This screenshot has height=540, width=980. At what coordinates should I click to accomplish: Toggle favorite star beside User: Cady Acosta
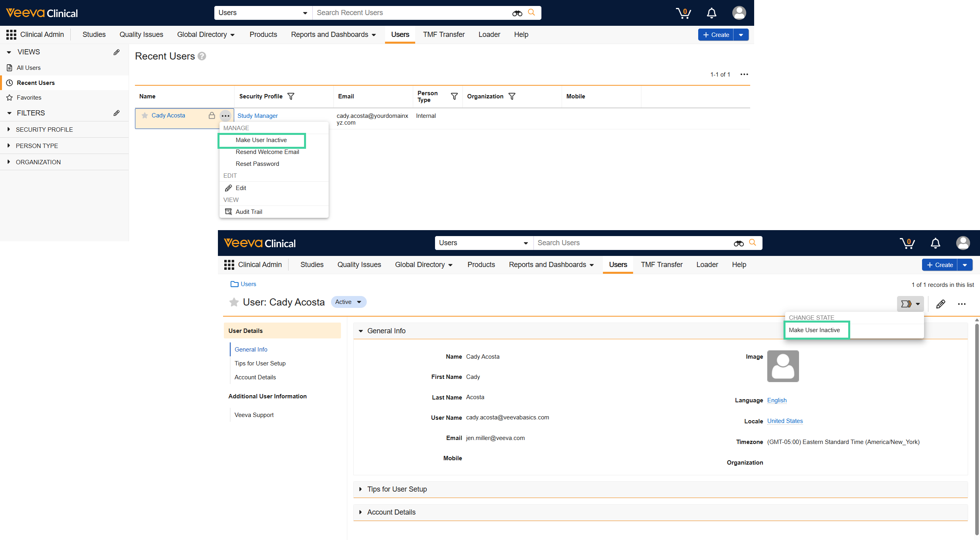[234, 302]
